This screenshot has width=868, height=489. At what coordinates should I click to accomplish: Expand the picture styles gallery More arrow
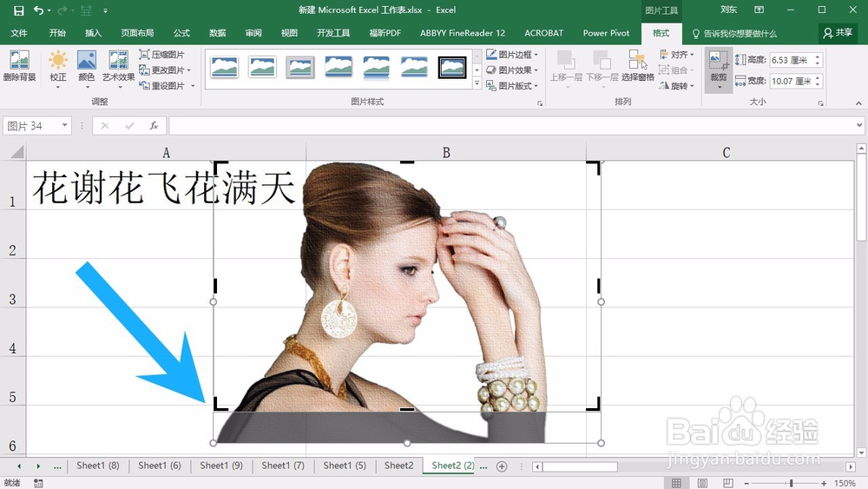(x=477, y=83)
